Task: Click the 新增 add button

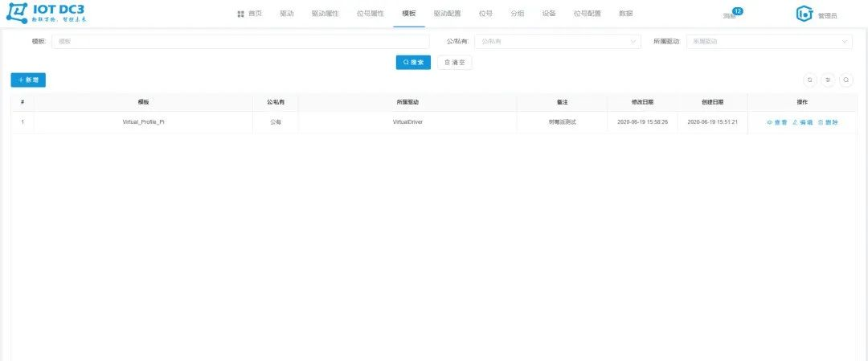Action: click(28, 80)
